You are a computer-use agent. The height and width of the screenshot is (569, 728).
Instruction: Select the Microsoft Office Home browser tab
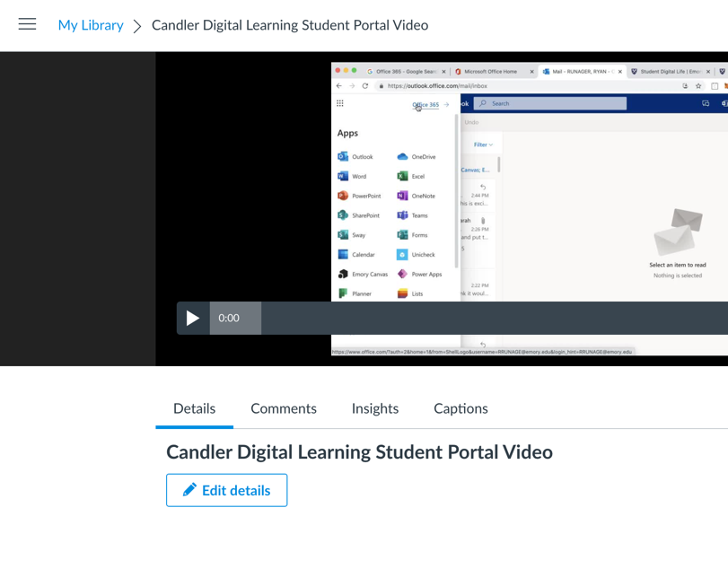coord(490,71)
